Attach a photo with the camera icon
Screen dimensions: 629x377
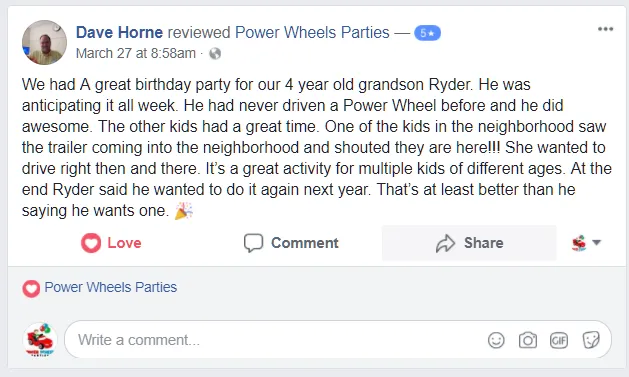coord(528,341)
